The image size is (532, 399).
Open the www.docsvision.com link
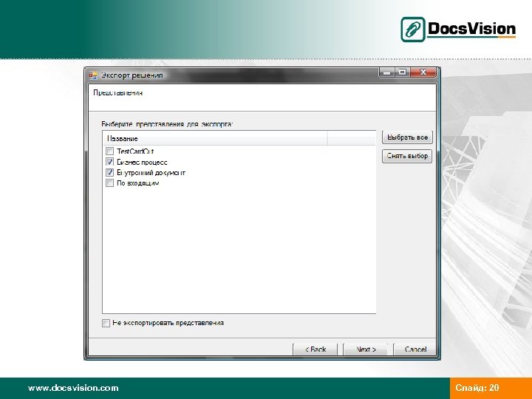click(73, 388)
